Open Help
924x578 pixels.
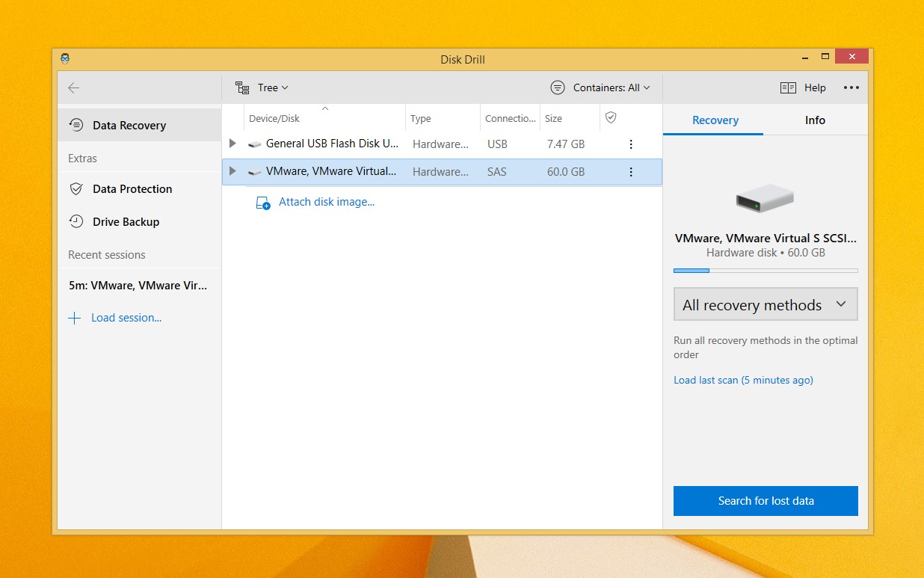pos(803,87)
